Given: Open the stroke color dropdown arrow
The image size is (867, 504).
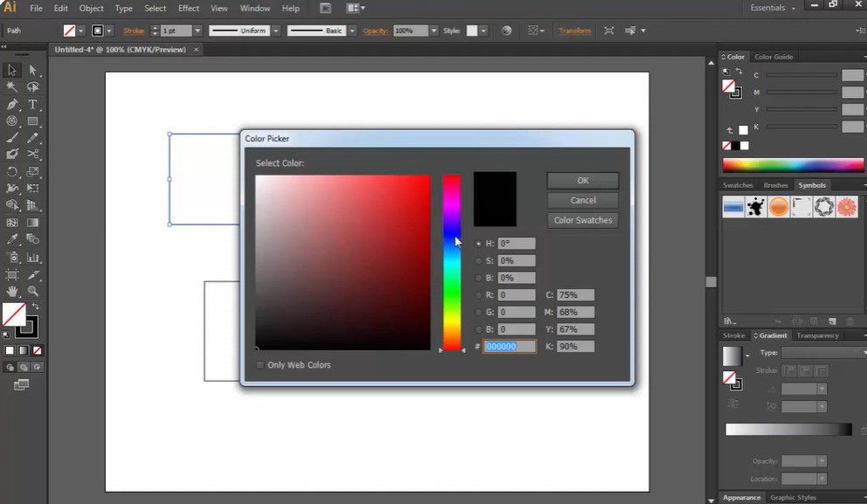Looking at the screenshot, I should coord(109,31).
